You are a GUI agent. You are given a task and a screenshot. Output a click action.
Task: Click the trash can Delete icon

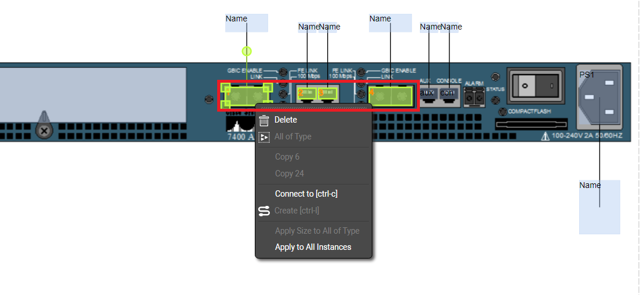[x=264, y=120]
